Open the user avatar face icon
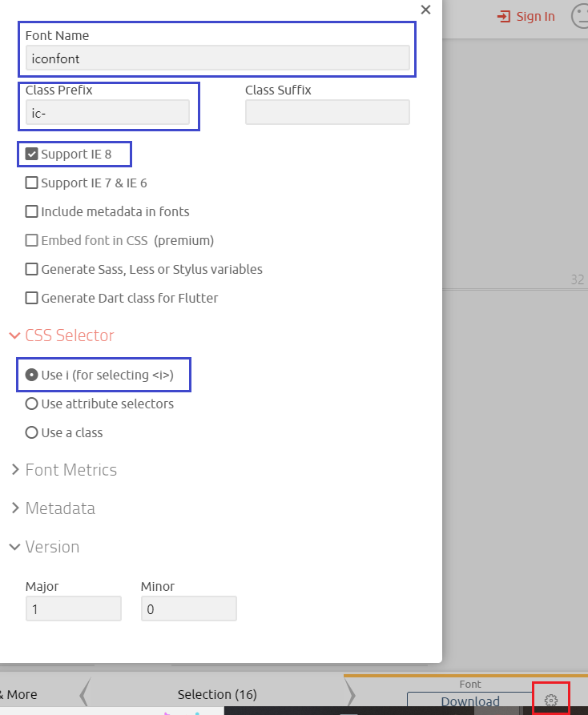588x715 pixels. pyautogui.click(x=580, y=16)
